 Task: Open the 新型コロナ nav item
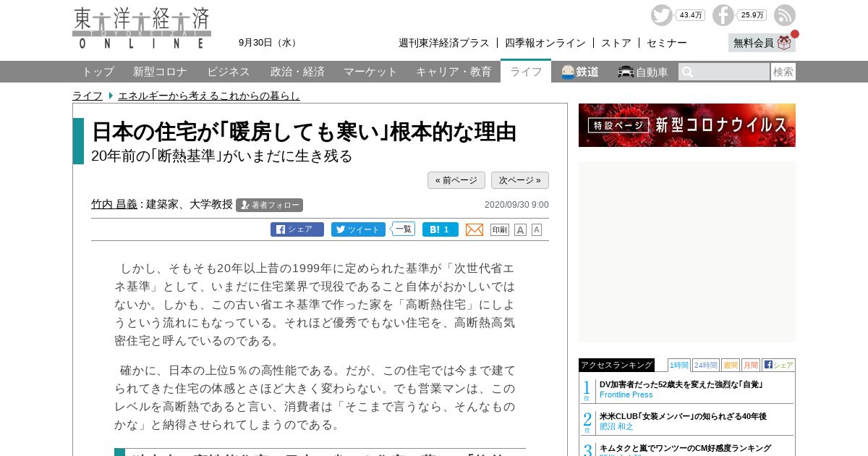(160, 72)
